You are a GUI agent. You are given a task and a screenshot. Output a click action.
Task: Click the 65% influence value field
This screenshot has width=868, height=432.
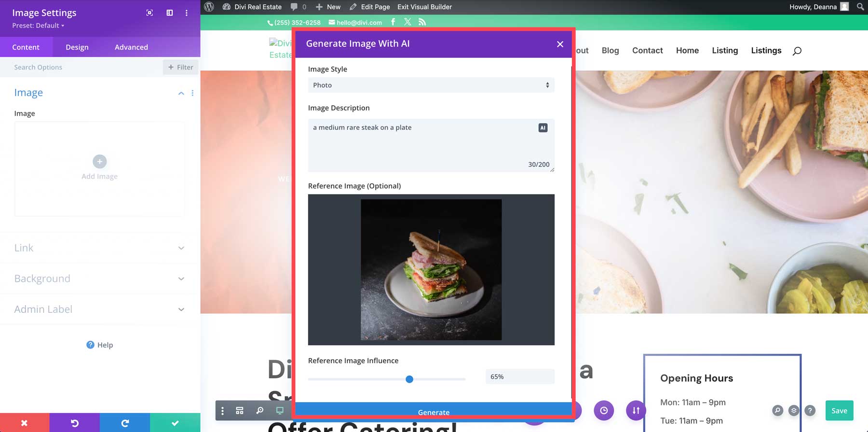[520, 376]
